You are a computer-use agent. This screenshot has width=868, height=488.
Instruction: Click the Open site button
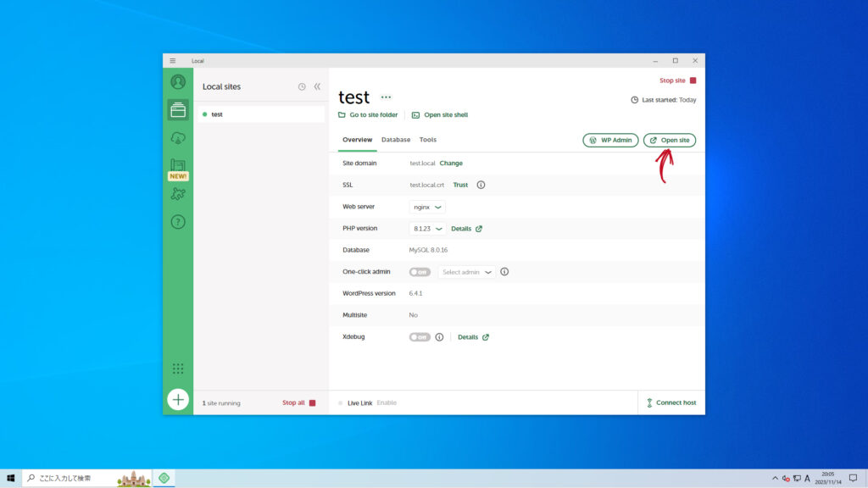tap(670, 140)
